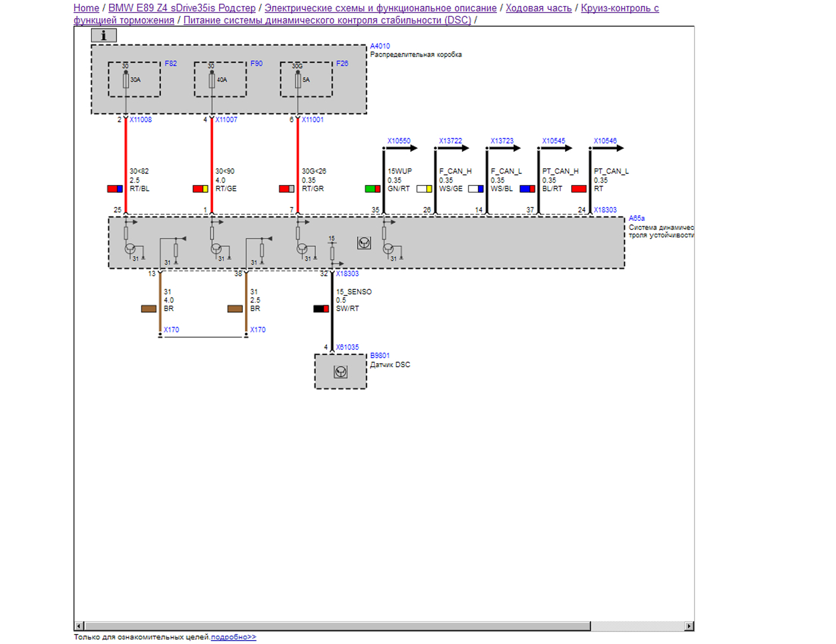This screenshot has width=836, height=644.
Task: Click the info icon above the diagram
Action: point(104,35)
